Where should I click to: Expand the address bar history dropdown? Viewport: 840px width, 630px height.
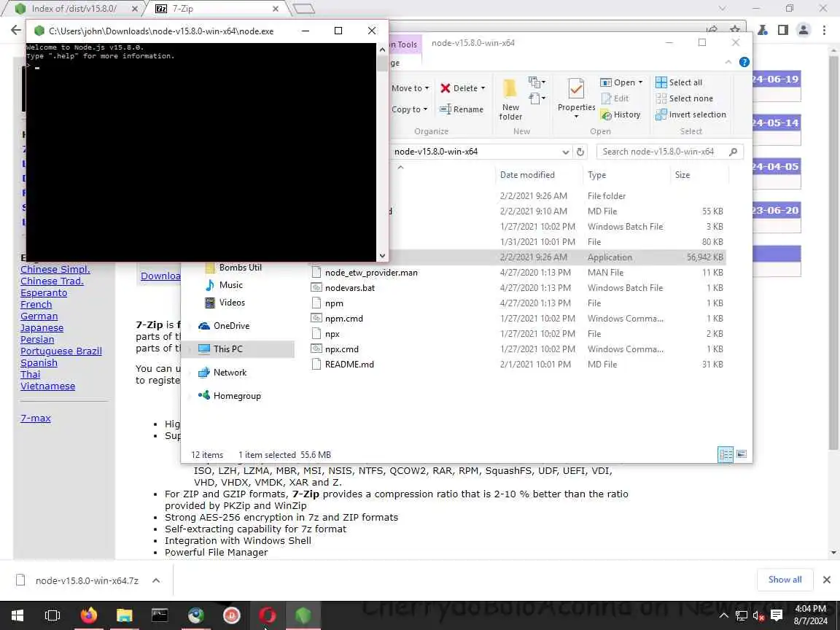[565, 152]
